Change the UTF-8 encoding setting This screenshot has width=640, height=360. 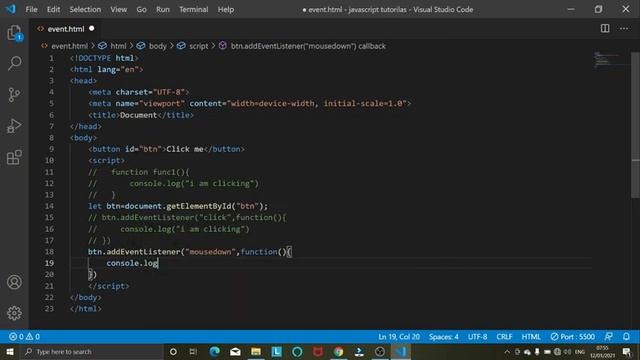477,337
